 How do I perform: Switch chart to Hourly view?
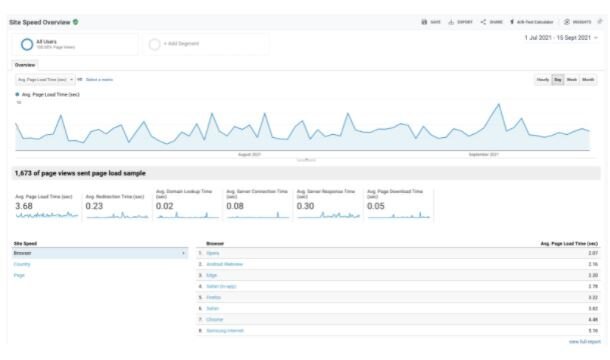pyautogui.click(x=543, y=80)
